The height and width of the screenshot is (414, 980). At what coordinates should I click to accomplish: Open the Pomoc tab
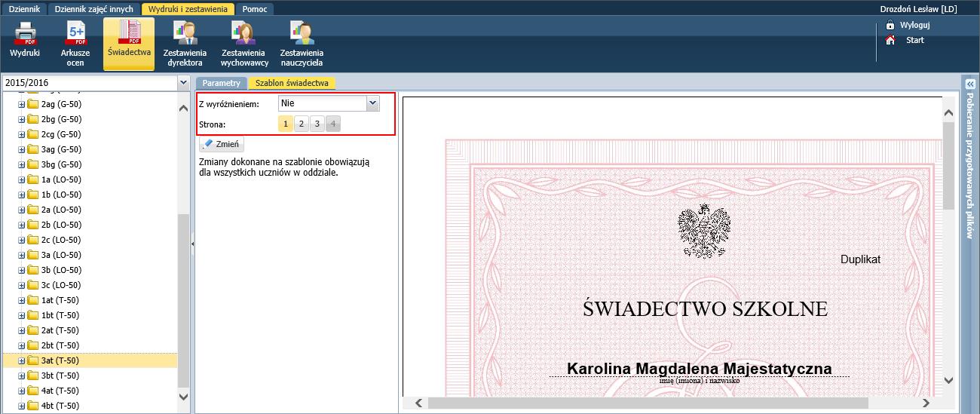click(x=255, y=9)
